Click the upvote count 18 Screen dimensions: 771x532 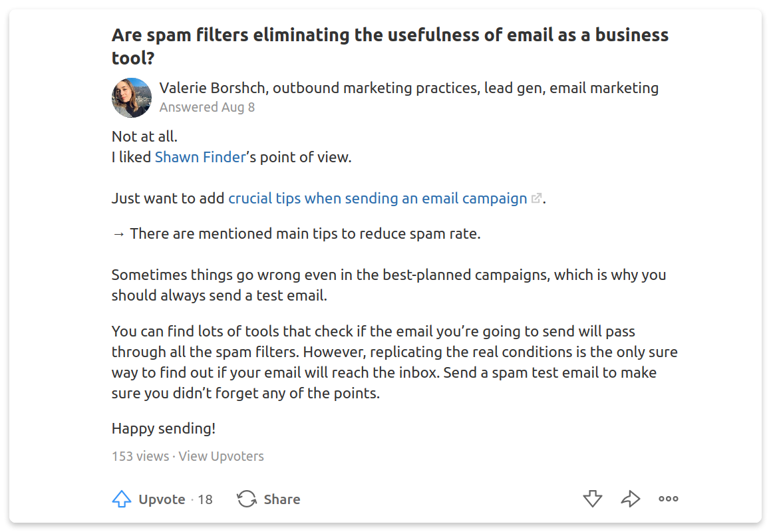pos(205,499)
